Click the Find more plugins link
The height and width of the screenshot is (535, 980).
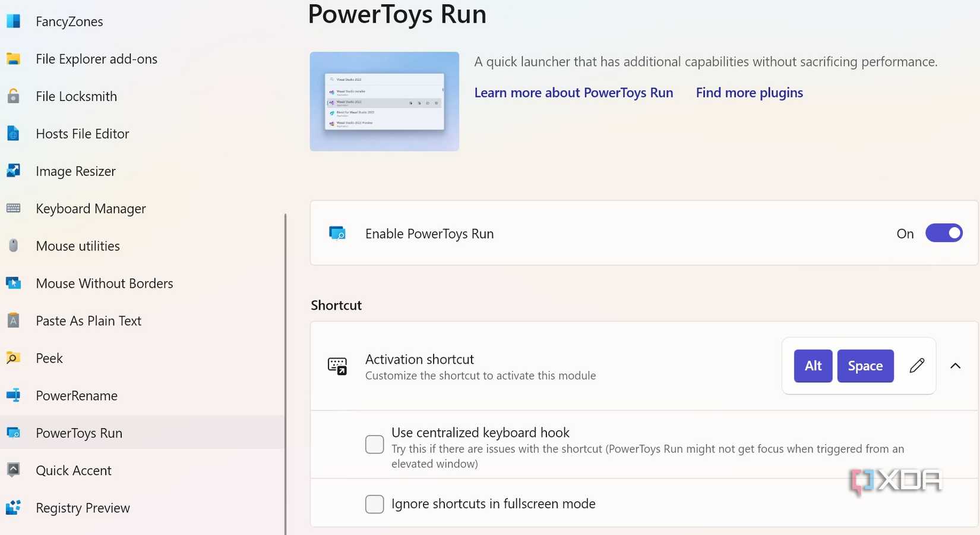pyautogui.click(x=749, y=92)
